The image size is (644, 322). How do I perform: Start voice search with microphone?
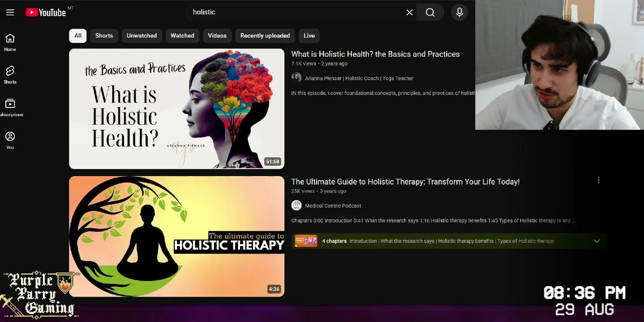(459, 13)
